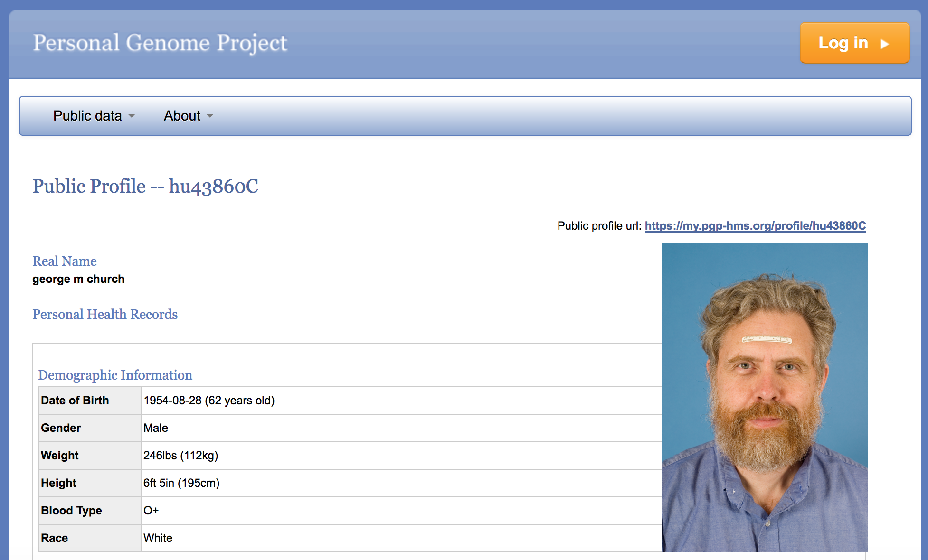Click the Public Profile hu43860C heading
Image resolution: width=928 pixels, height=560 pixels.
tap(145, 187)
